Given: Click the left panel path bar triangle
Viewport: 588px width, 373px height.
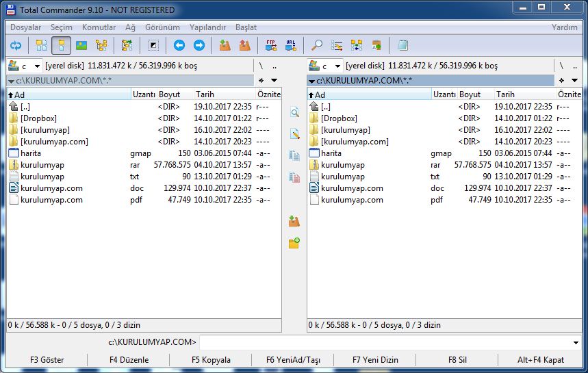Looking at the screenshot, I should pos(11,81).
